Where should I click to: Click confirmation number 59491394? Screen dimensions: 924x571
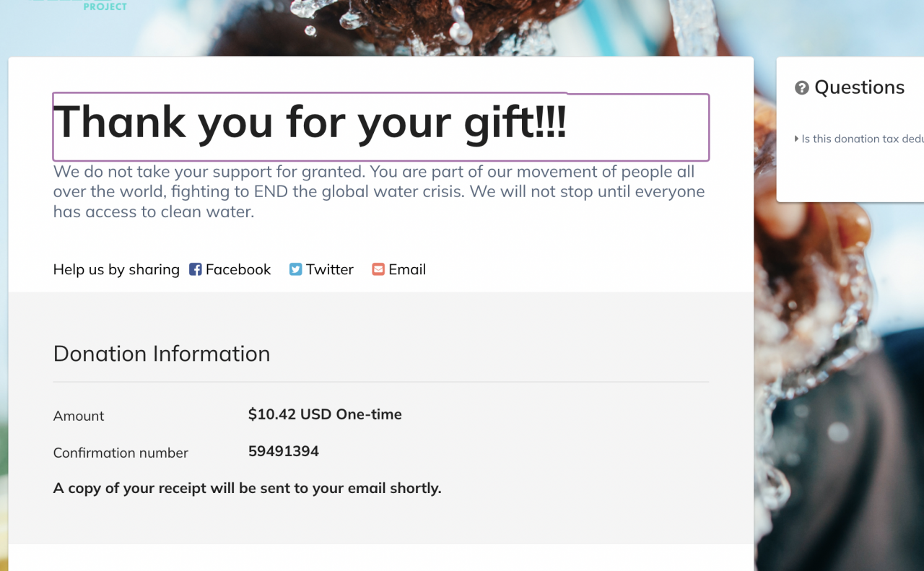pyautogui.click(x=284, y=451)
